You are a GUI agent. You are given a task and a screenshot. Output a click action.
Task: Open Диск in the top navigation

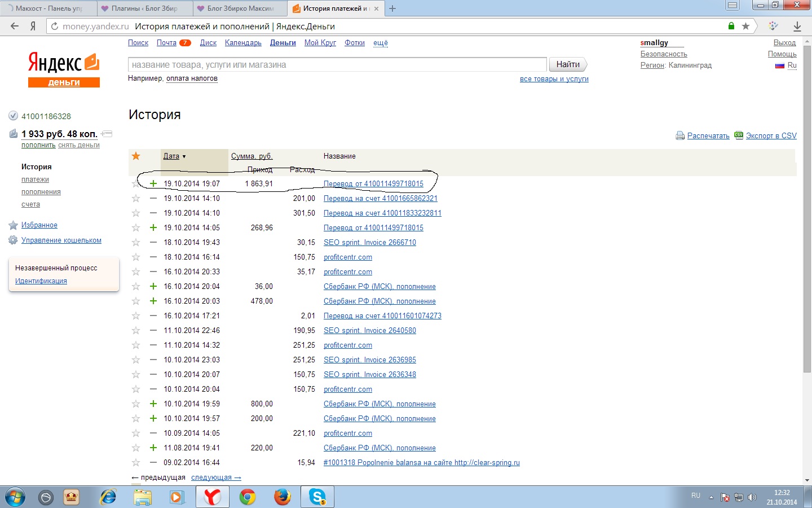(x=208, y=43)
